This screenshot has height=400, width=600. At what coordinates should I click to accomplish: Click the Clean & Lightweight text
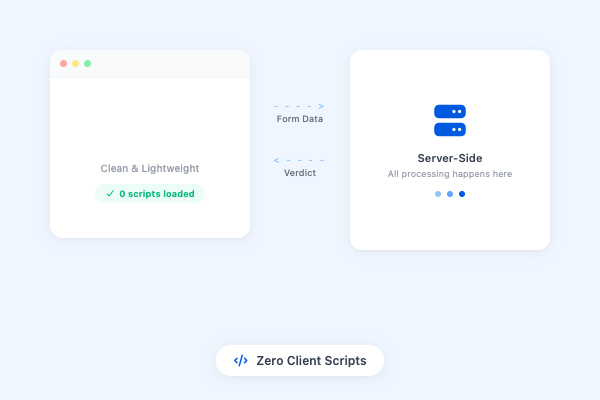point(150,169)
